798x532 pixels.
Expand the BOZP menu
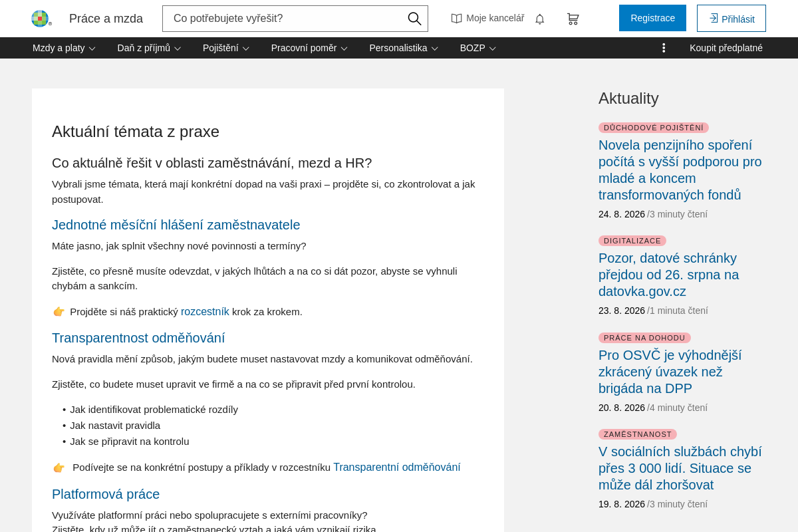(x=478, y=48)
